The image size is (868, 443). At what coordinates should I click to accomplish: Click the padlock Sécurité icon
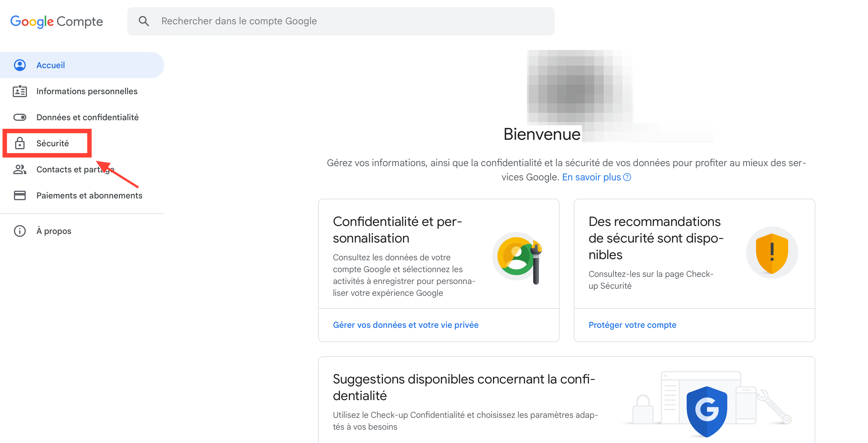(20, 143)
